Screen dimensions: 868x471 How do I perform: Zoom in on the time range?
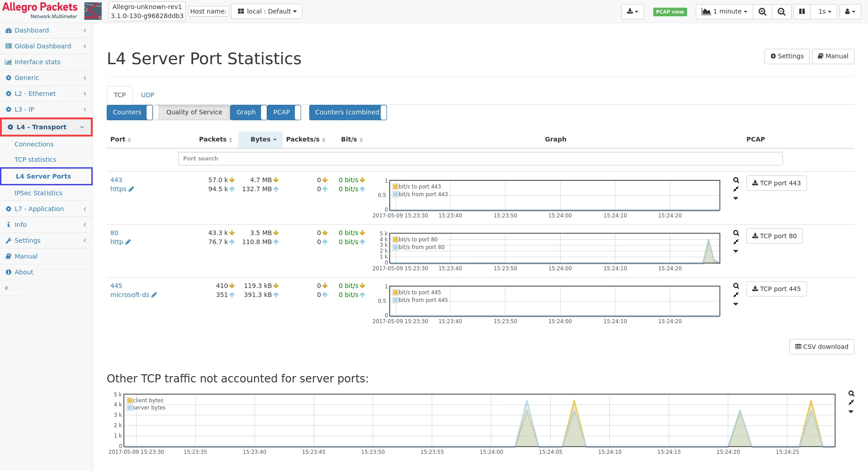click(x=762, y=12)
